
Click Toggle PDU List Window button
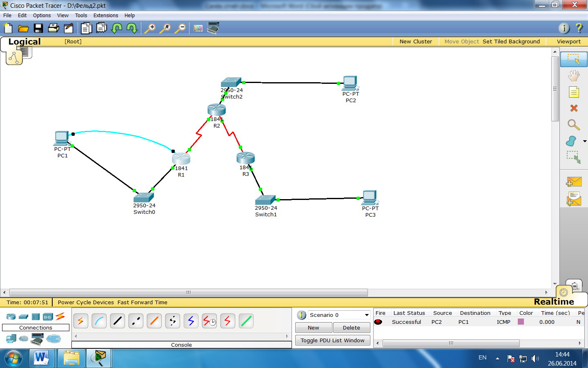pyautogui.click(x=332, y=340)
